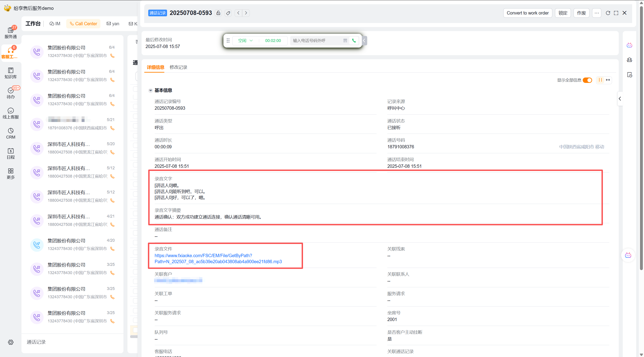
Task: Click the 通话记录编号 value 20250708-0593
Action: (x=170, y=108)
